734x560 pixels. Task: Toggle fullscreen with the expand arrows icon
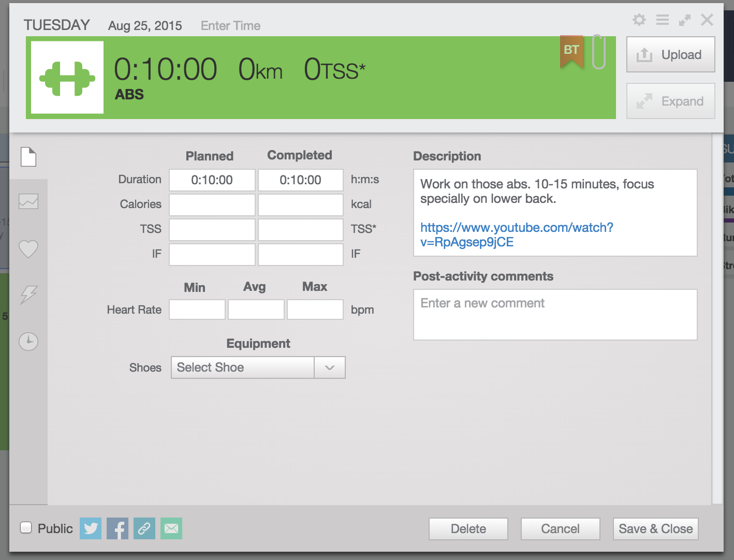(685, 20)
